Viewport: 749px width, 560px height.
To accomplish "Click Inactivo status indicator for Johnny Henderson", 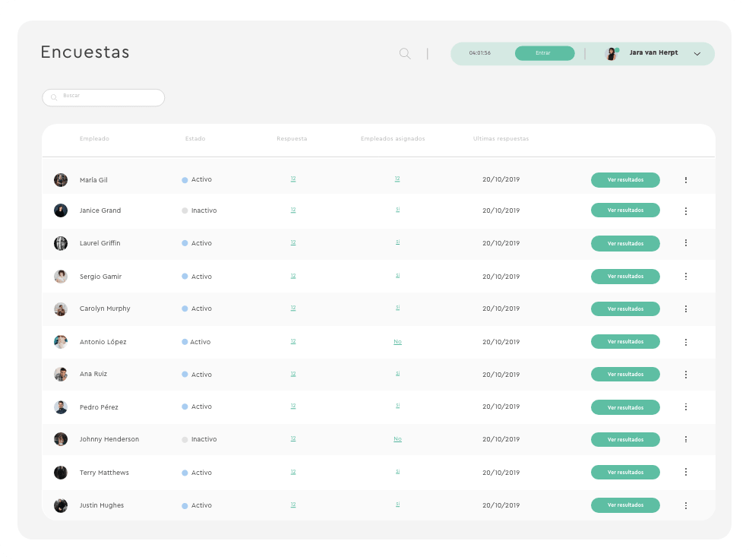I will (185, 439).
